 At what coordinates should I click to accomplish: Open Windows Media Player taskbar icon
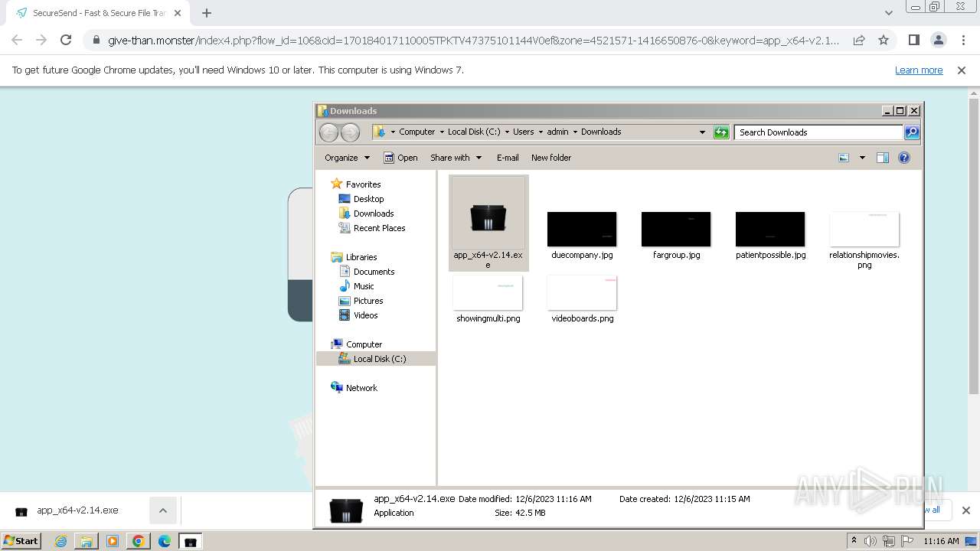pos(113,541)
